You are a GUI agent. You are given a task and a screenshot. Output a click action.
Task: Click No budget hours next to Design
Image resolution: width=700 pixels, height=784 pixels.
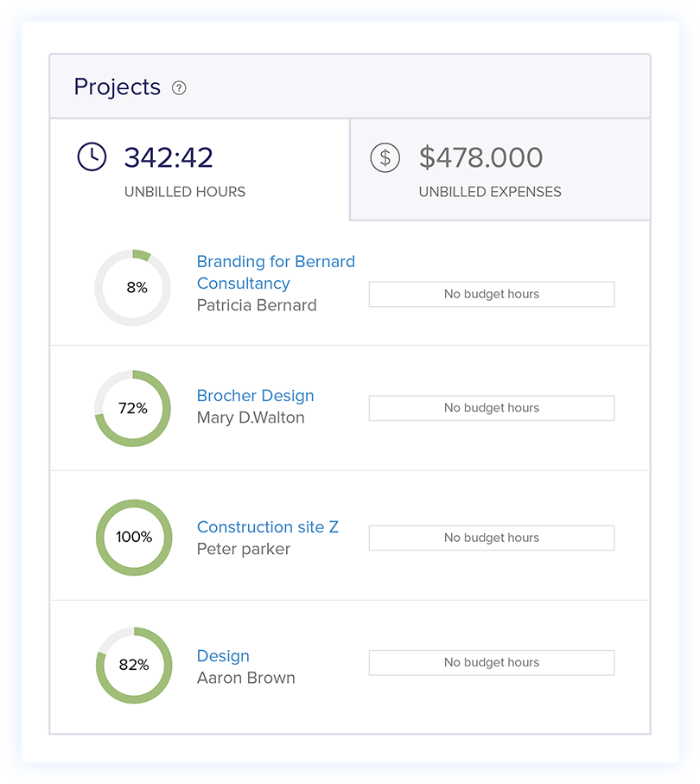coord(491,662)
